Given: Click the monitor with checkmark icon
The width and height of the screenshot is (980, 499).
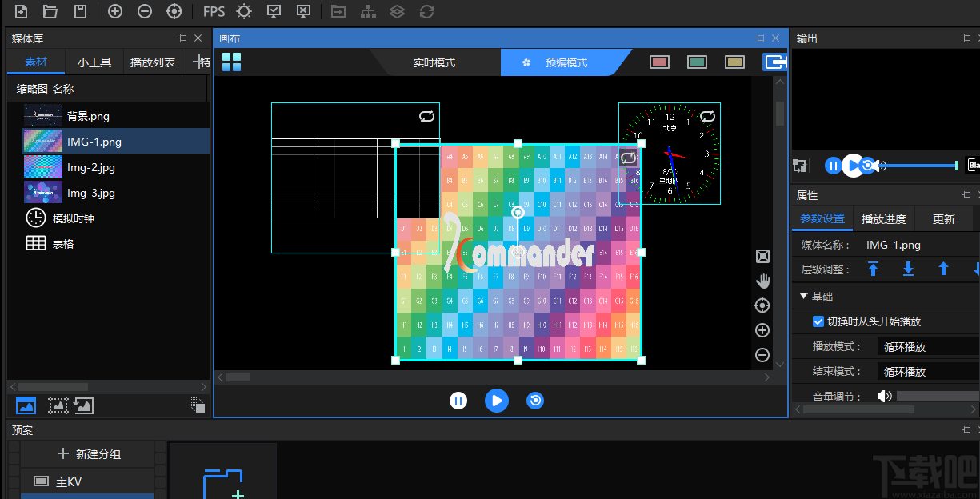Looking at the screenshot, I should coord(274,11).
